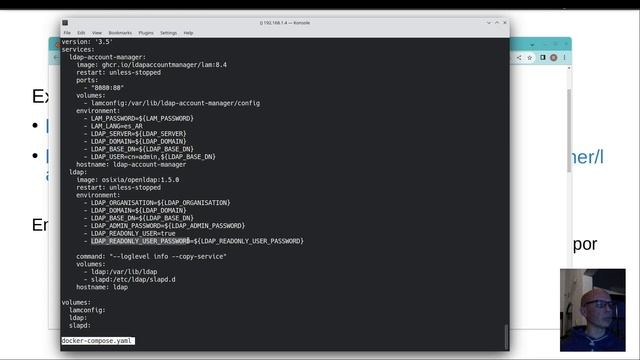The image size is (640, 360).
Task: Click the 'ldap-account-manager:' service line
Action: (x=107, y=57)
